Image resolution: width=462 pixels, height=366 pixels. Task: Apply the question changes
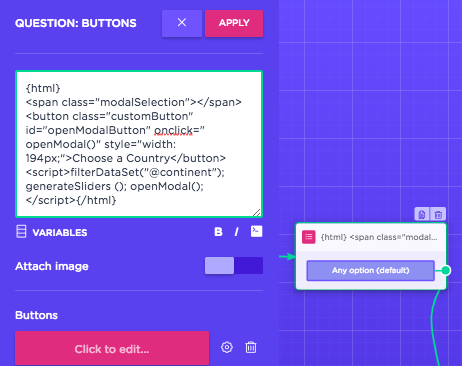pyautogui.click(x=234, y=23)
